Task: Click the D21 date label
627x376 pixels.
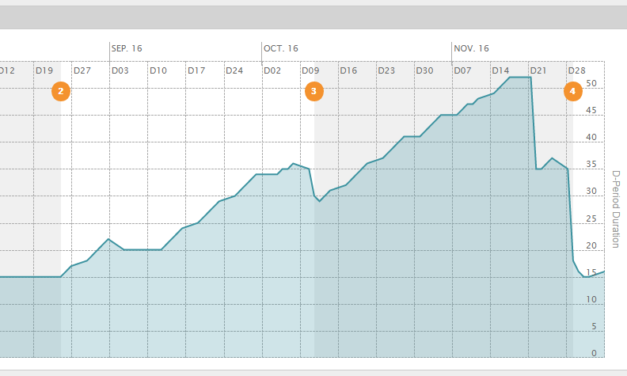Action: (x=538, y=71)
